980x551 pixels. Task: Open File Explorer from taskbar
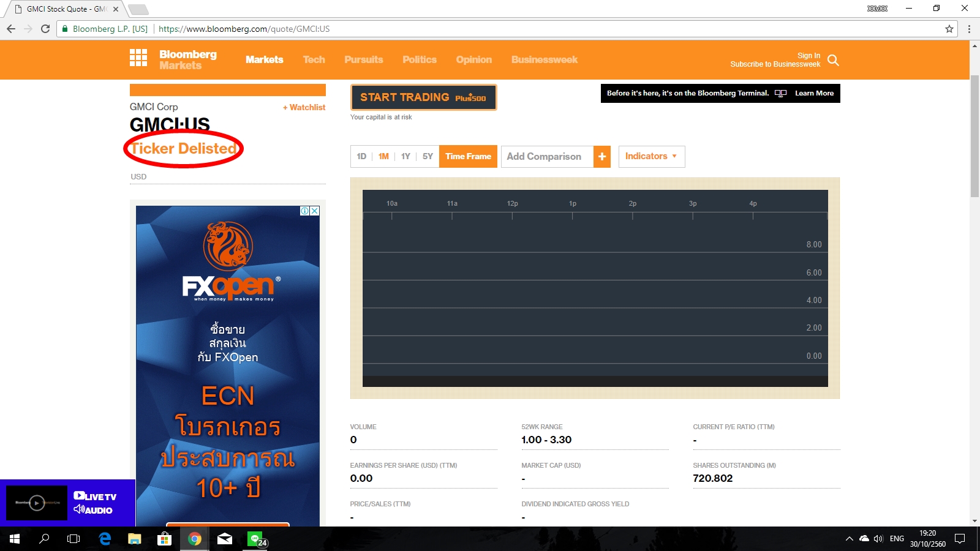click(135, 539)
